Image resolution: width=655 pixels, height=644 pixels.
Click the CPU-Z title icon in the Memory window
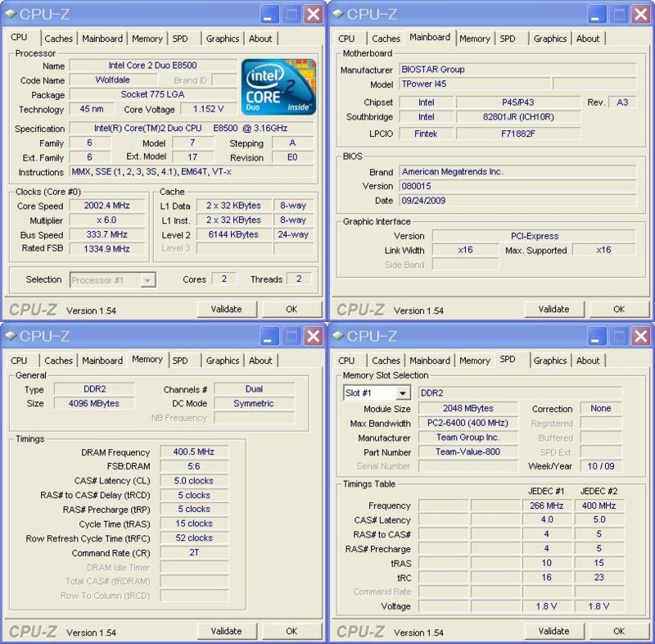(x=11, y=336)
